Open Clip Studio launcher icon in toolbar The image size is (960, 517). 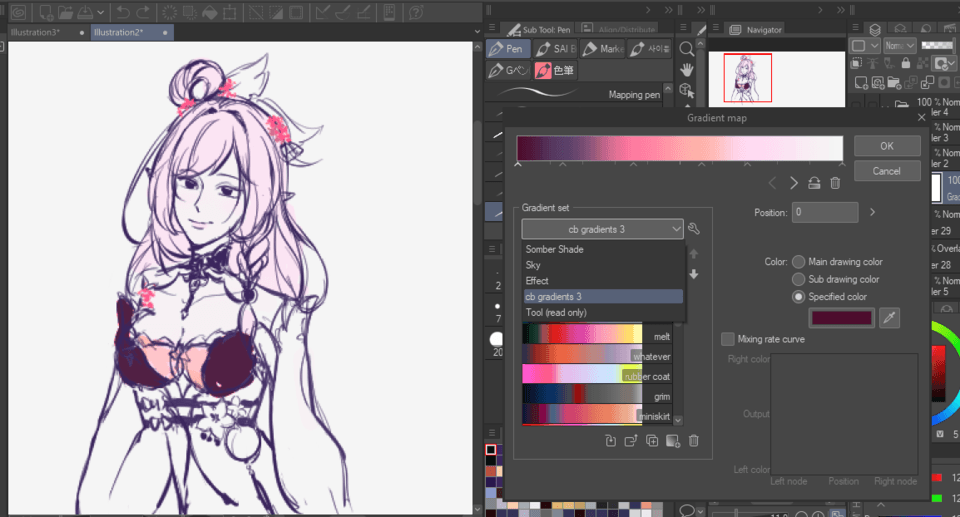19,12
